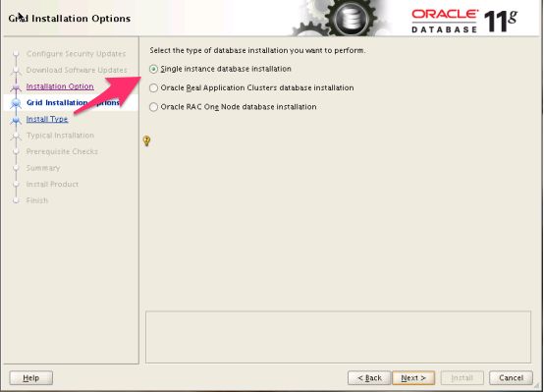Click the Typical Installation step marker

click(x=16, y=136)
